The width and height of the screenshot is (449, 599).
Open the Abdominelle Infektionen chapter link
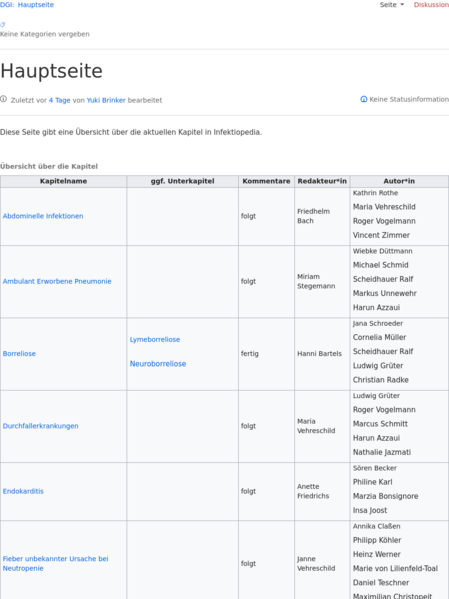pos(43,216)
